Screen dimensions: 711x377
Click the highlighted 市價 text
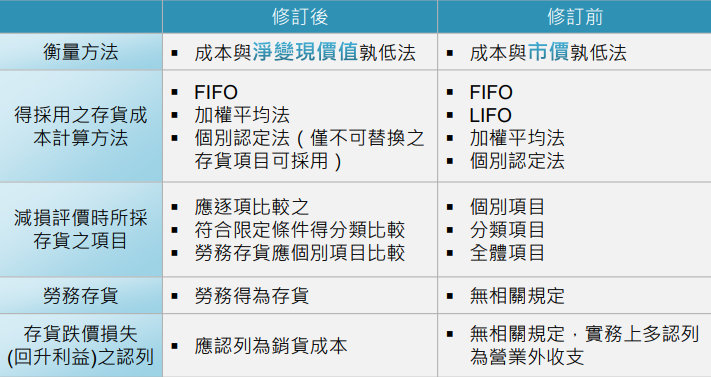(x=549, y=52)
